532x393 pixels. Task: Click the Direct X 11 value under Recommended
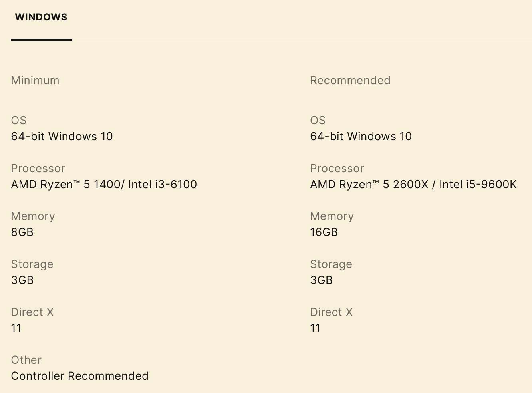click(x=315, y=328)
